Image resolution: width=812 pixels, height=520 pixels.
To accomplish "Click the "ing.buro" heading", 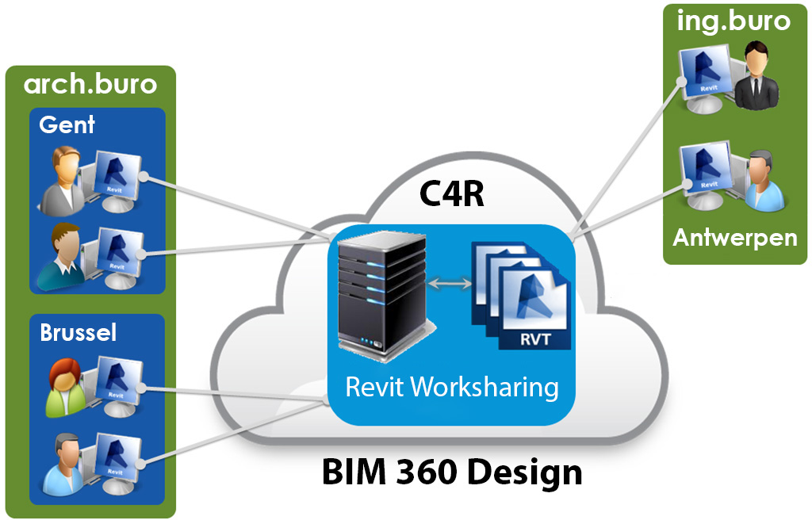I will [x=733, y=21].
